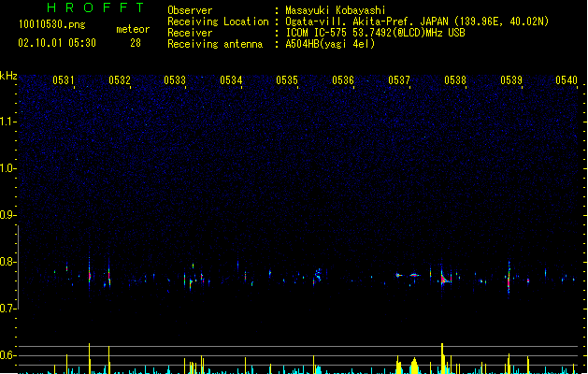Select the file name 10010530.png
588x374 pixels.
point(52,24)
